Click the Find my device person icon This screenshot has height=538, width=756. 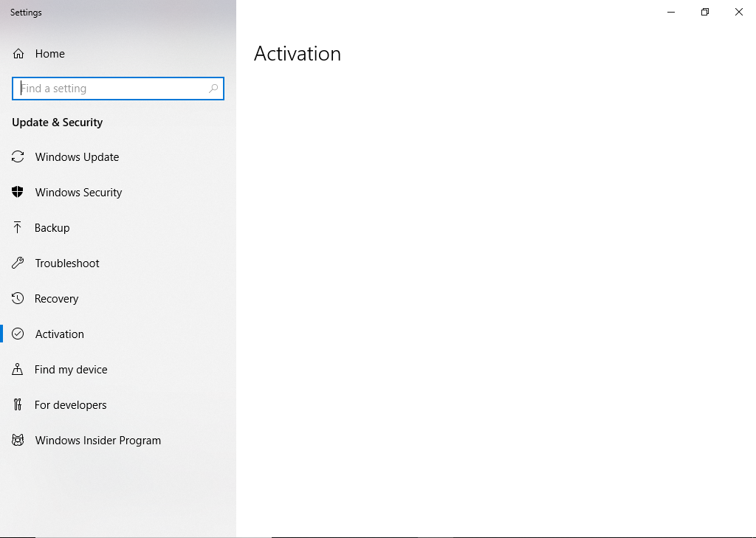18,369
